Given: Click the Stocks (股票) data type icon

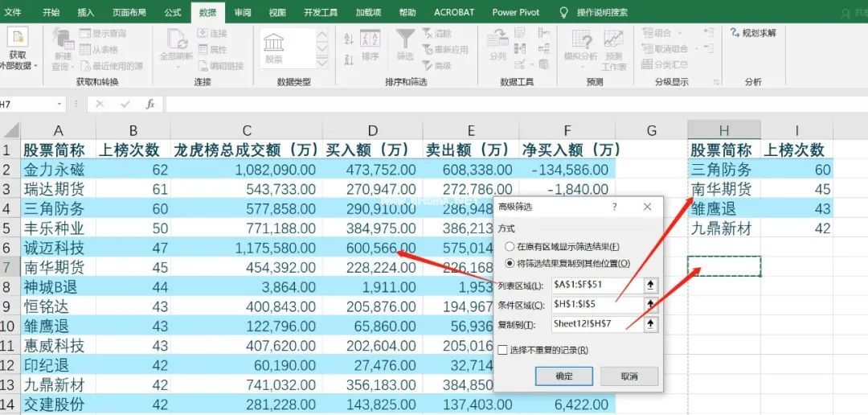Looking at the screenshot, I should pyautogui.click(x=273, y=47).
